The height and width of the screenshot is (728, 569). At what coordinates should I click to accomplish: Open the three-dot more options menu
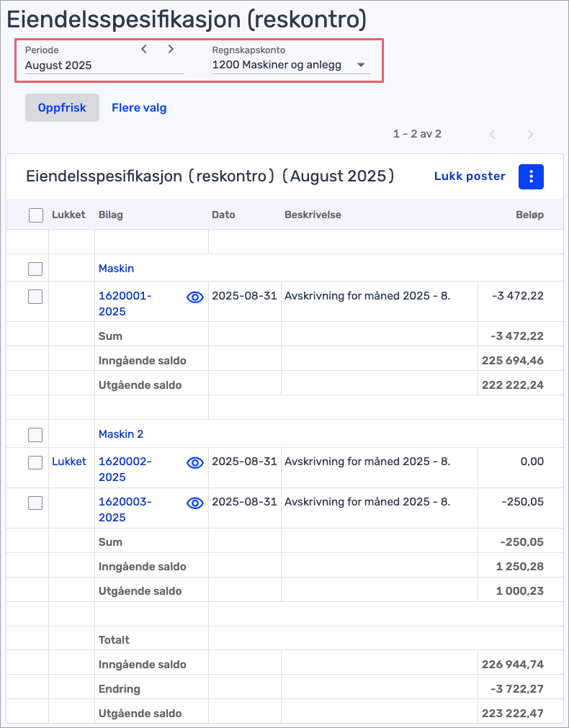click(531, 176)
